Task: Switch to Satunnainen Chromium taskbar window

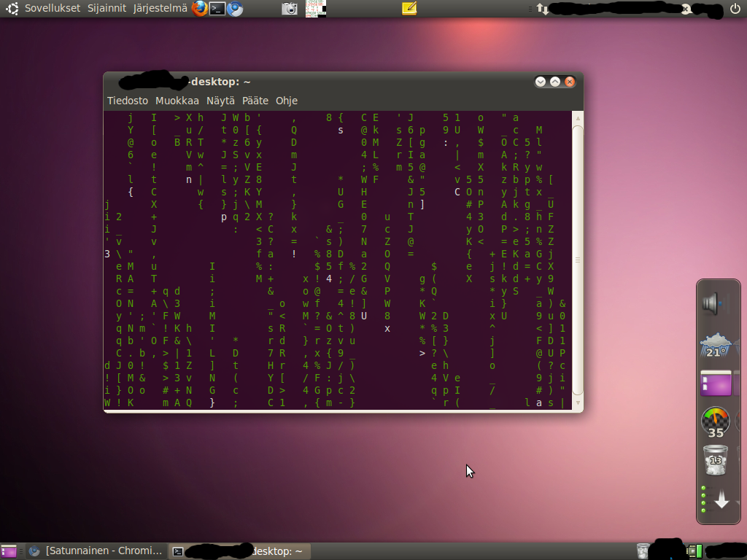Action: [x=96, y=551]
